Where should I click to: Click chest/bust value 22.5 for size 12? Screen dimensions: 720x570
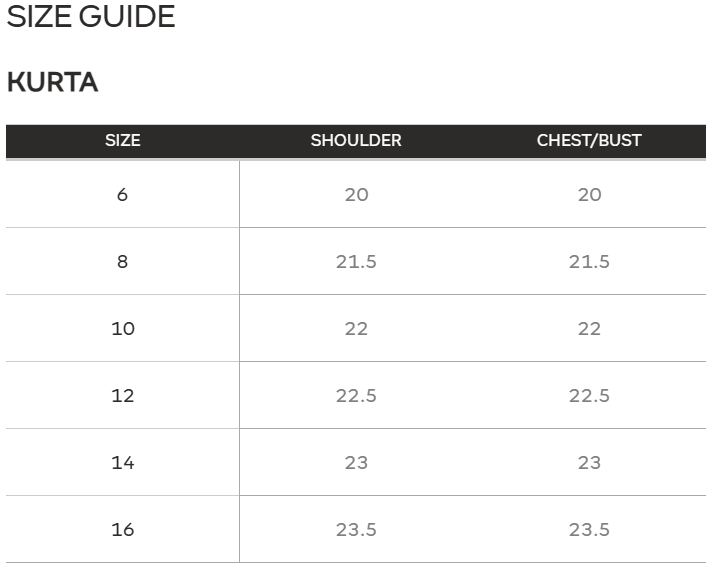[x=589, y=396]
